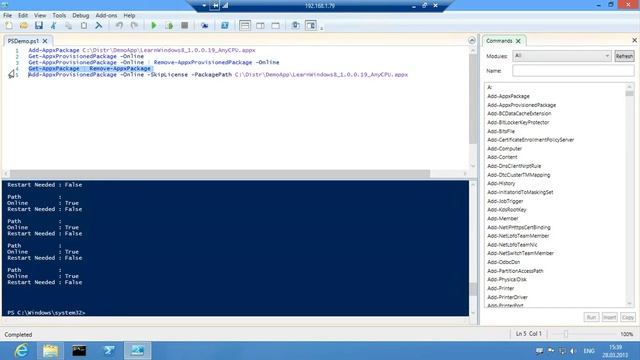Image resolution: width=640 pixels, height=360 pixels.
Task: Create a new script with the New icon
Action: click(9, 26)
